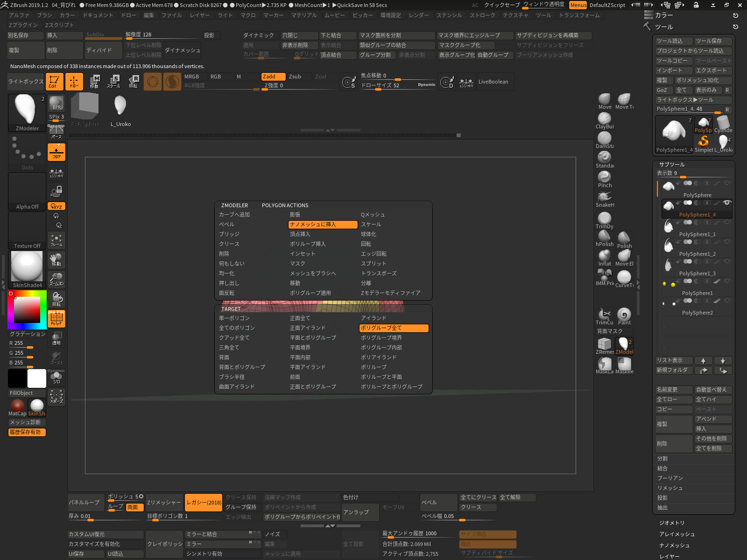Toggle the PolyF polyframe icon

point(56,318)
